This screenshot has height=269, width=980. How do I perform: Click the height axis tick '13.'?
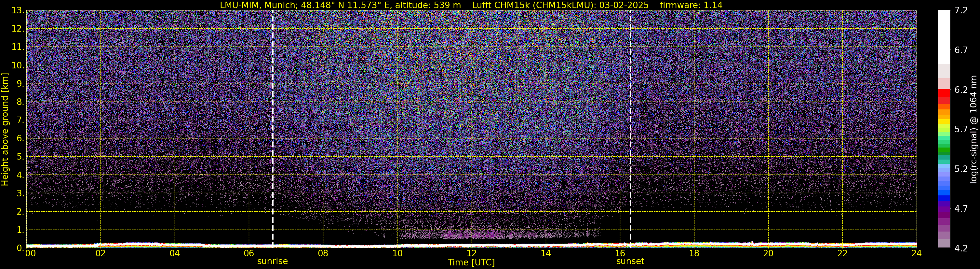pyautogui.click(x=18, y=11)
